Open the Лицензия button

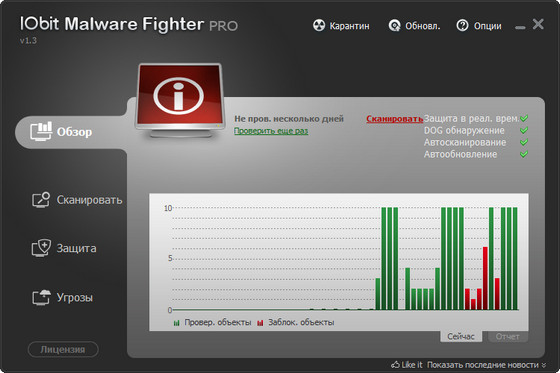pyautogui.click(x=63, y=349)
